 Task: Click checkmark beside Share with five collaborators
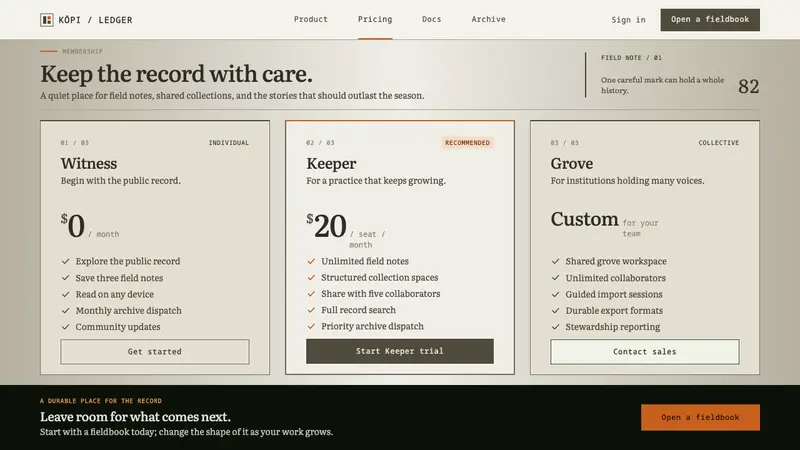[x=311, y=293]
